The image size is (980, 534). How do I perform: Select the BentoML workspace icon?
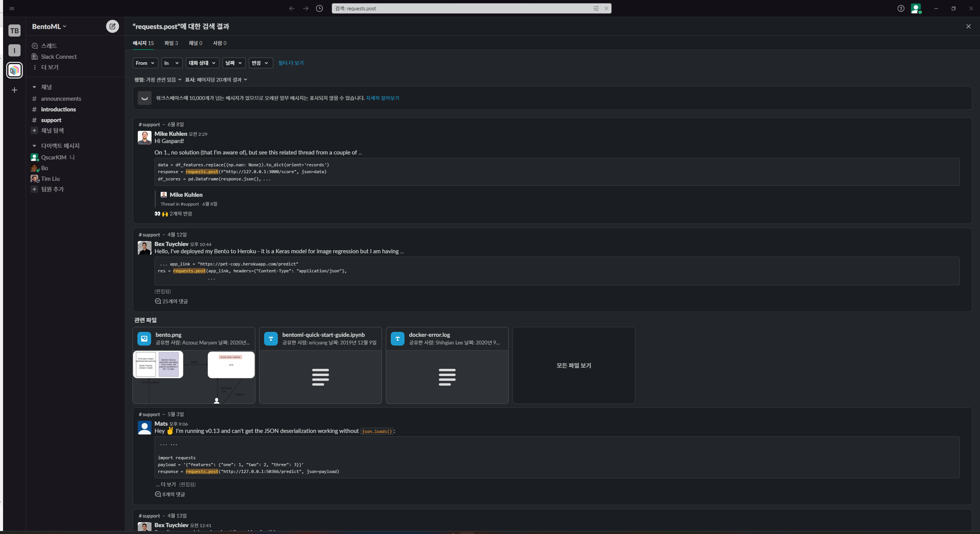coord(15,70)
